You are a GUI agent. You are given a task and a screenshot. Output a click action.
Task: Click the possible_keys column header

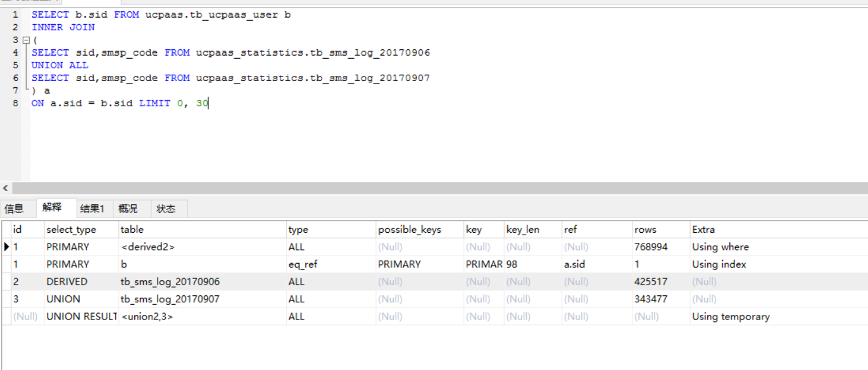419,230
